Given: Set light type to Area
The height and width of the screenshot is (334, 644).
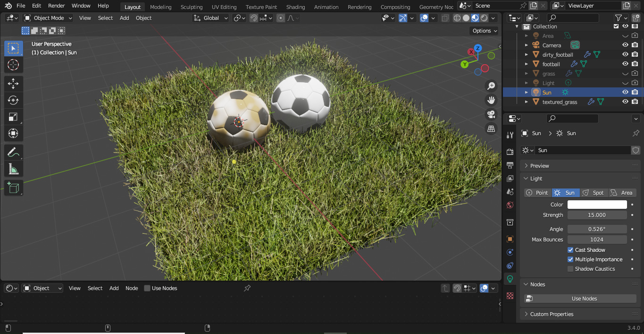Looking at the screenshot, I should pyautogui.click(x=622, y=193).
